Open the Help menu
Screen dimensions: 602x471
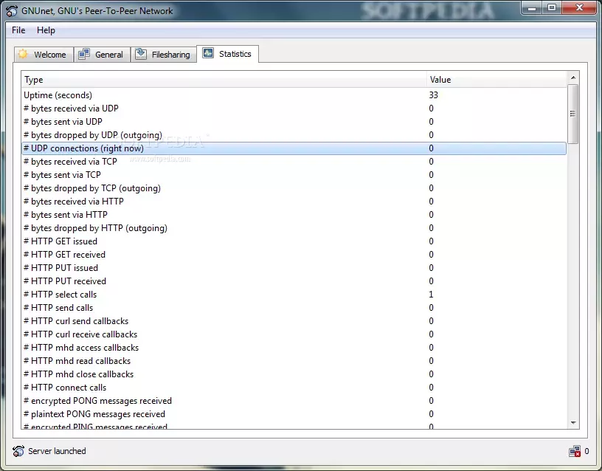point(46,30)
